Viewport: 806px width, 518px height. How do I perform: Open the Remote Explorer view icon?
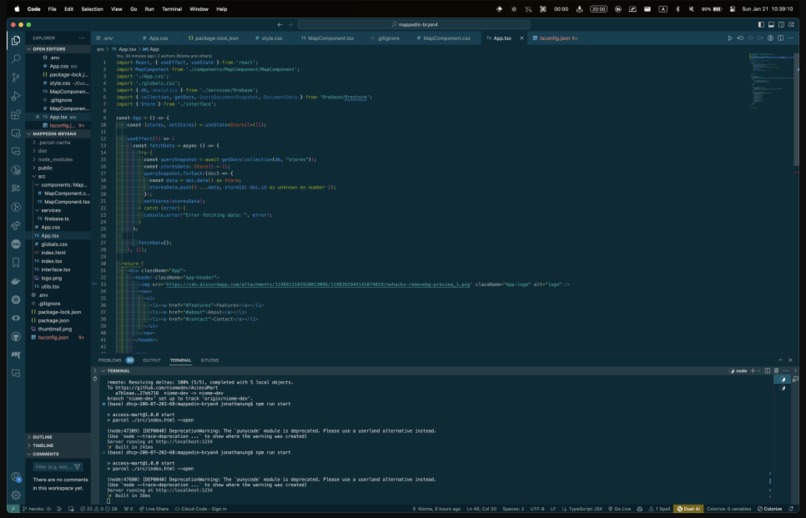(16, 133)
